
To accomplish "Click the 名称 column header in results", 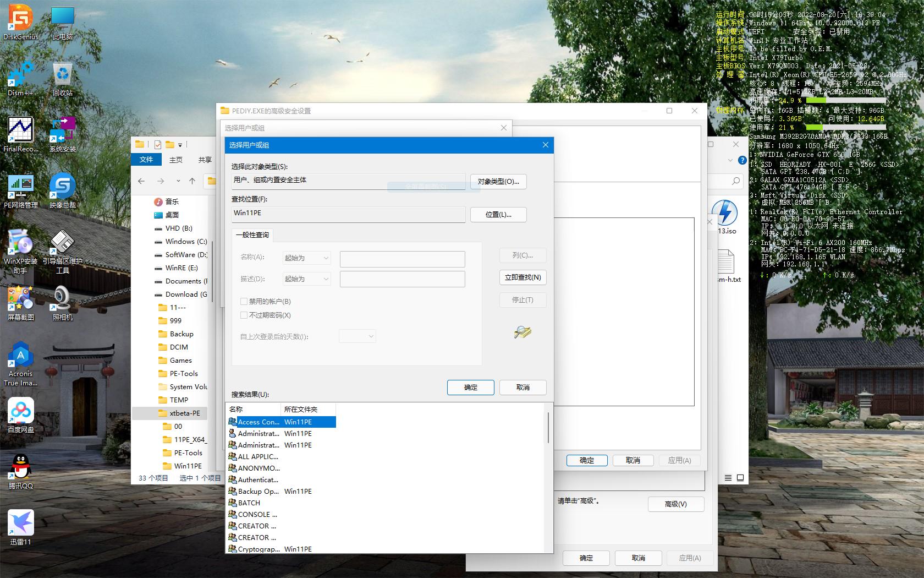I will tap(254, 409).
